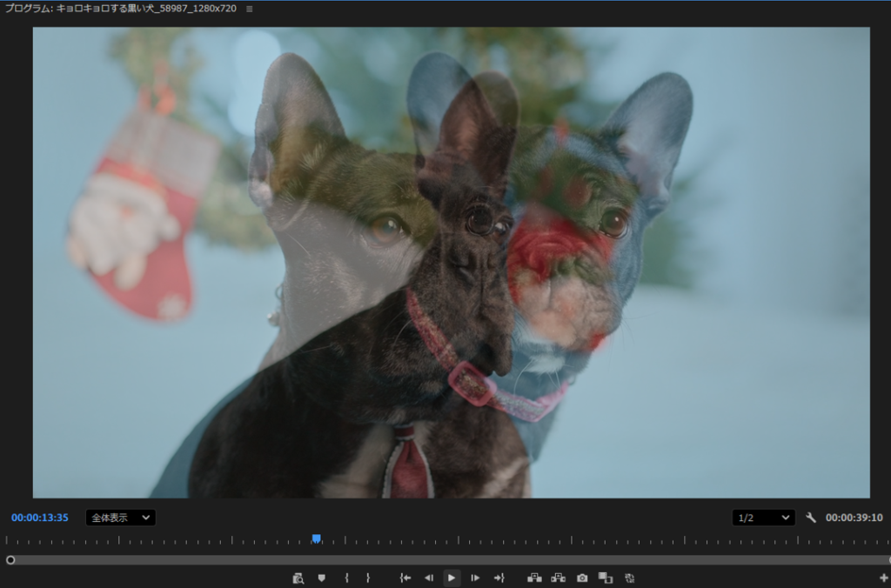
Task: Toggle proxies icon in transport bar
Action: [629, 578]
